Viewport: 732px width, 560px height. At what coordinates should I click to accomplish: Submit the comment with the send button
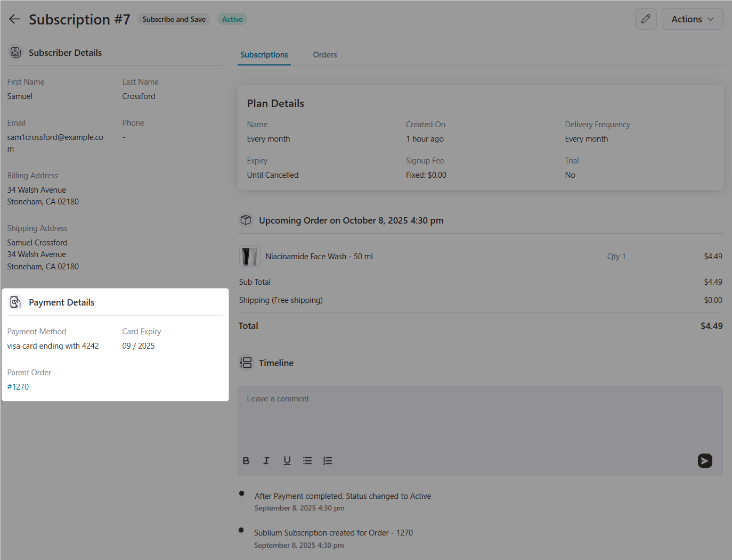click(705, 460)
